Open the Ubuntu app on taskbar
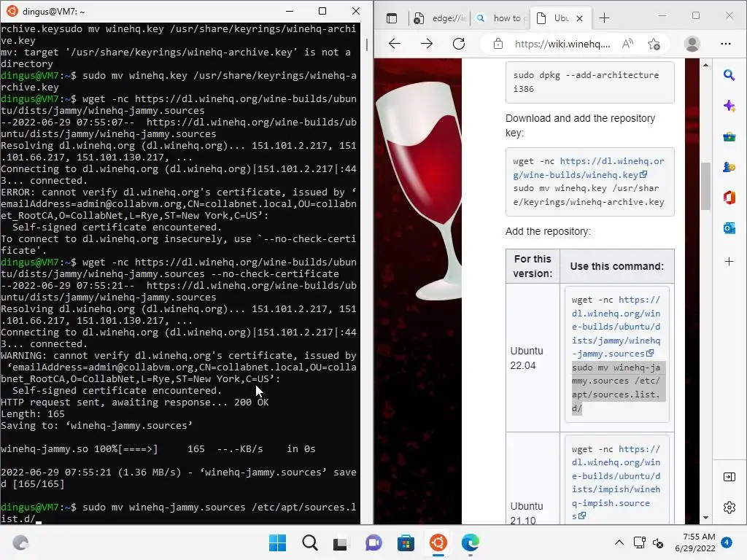747x560 pixels. coord(438,542)
